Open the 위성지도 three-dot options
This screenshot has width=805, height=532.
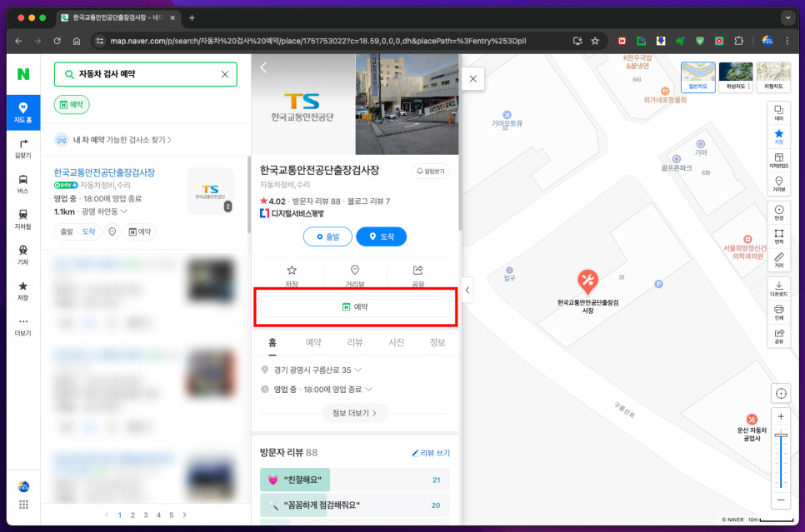tap(749, 87)
